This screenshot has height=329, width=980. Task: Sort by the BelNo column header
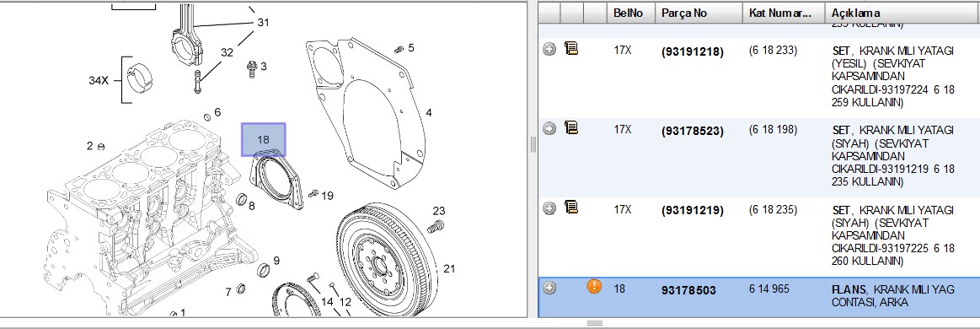click(630, 13)
